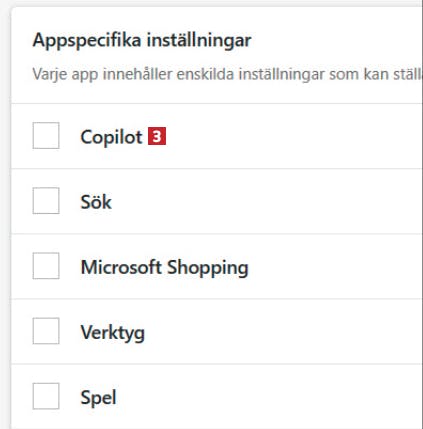423x429 pixels.
Task: Click the word inställningar in the heading
Action: pos(199,41)
